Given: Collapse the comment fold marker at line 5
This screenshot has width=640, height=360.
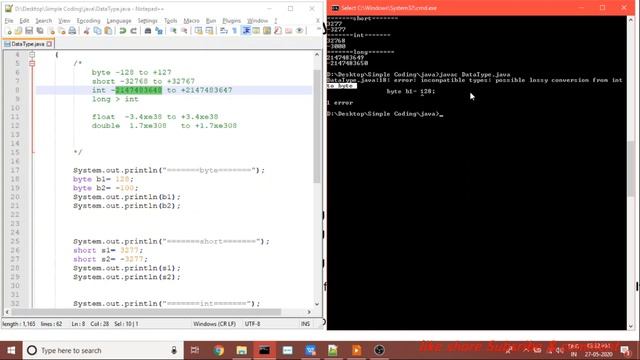Looking at the screenshot, I should tap(32, 63).
